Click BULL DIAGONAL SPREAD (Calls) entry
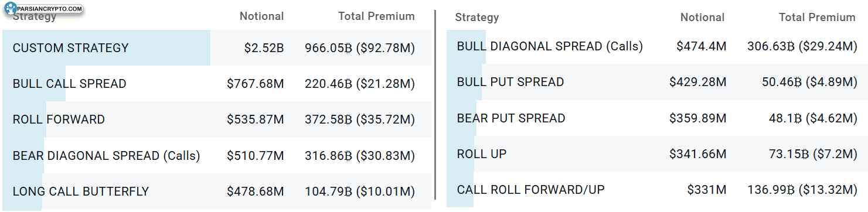This screenshot has width=868, height=212. point(550,46)
